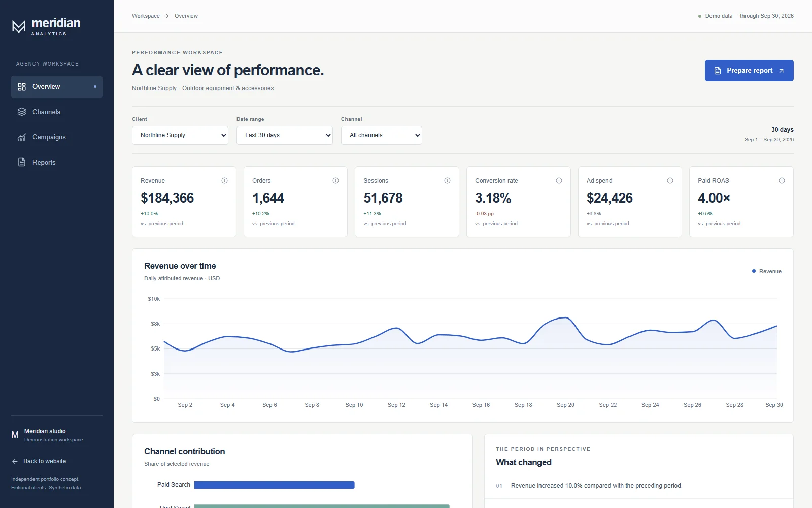Click the Workspace breadcrumb link

point(146,16)
